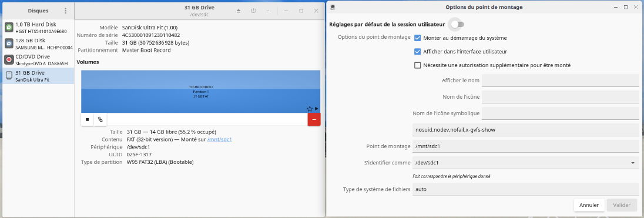
Task: Click the 'Point de montage' field
Action: (x=525, y=146)
